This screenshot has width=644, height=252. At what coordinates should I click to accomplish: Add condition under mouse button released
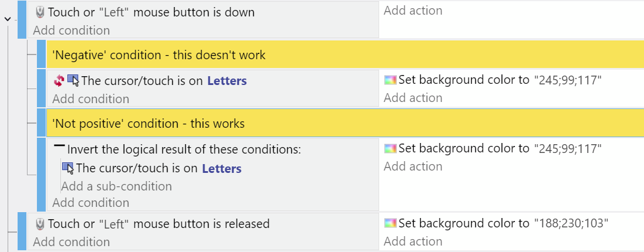(71, 241)
